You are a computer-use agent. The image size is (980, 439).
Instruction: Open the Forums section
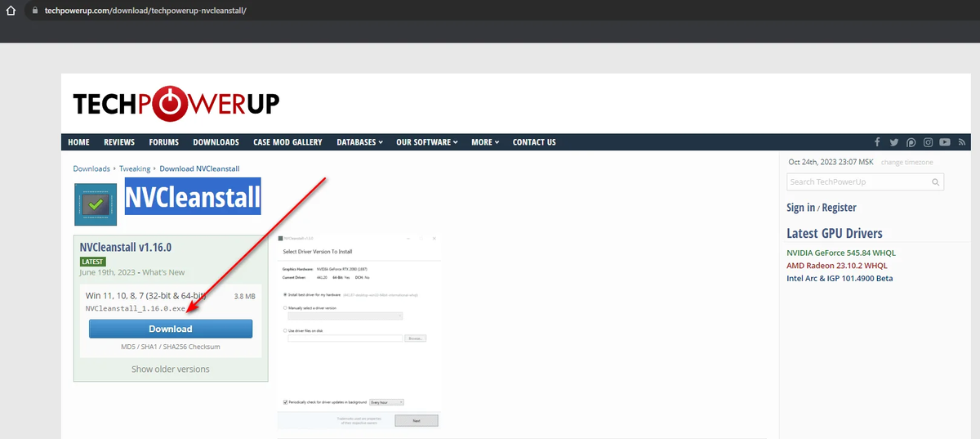point(164,142)
